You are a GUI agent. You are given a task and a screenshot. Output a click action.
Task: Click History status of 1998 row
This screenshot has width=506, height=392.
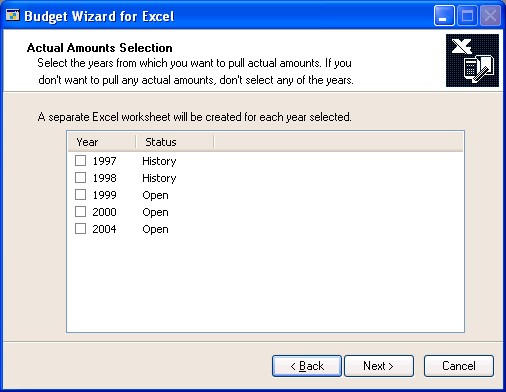[159, 179]
